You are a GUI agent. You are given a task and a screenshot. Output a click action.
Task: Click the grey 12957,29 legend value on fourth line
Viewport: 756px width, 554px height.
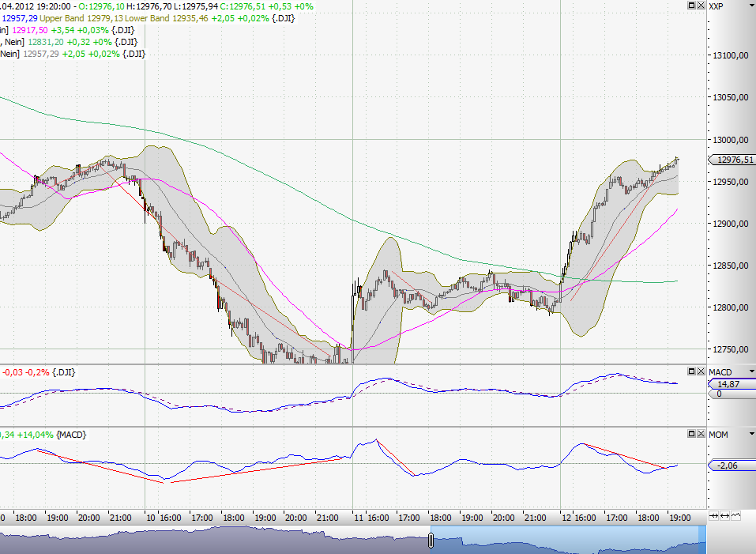[x=41, y=54]
